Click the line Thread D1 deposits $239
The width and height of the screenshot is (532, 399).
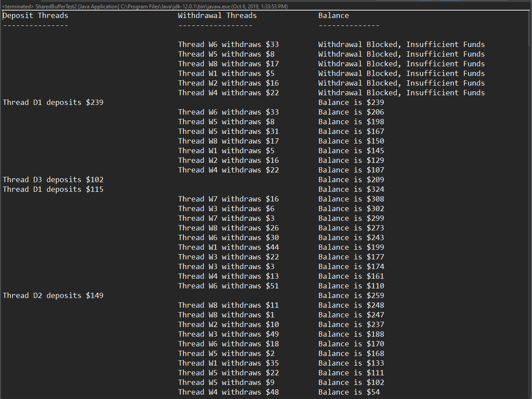[x=53, y=103]
